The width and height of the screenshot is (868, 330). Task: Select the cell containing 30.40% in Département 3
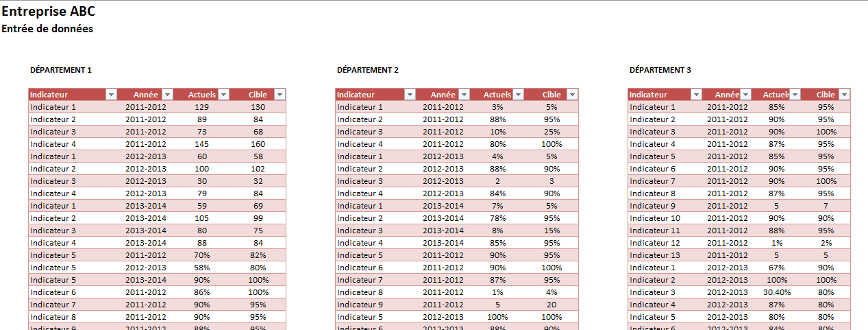click(776, 292)
